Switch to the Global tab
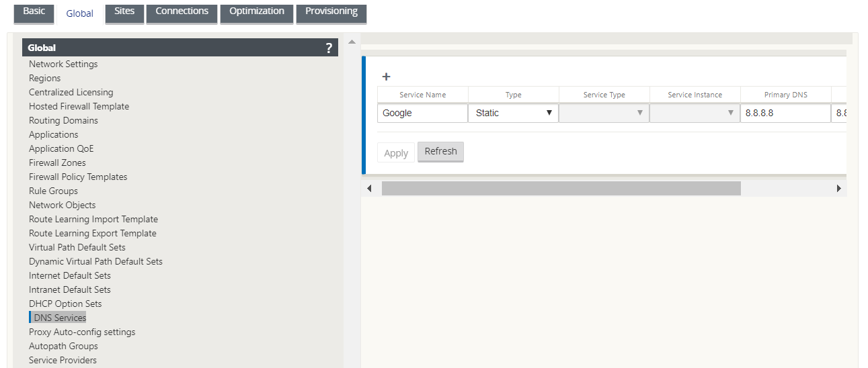This screenshot has height=368, width=868. click(x=79, y=13)
